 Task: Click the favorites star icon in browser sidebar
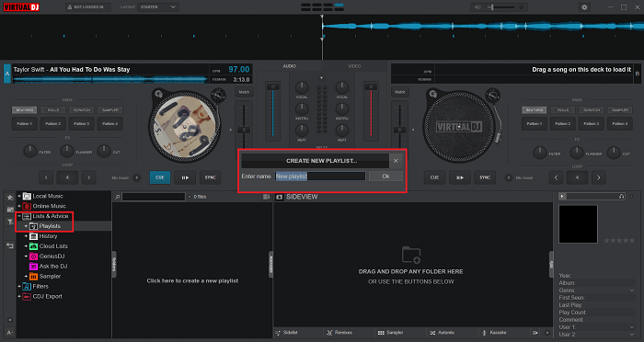(10, 198)
